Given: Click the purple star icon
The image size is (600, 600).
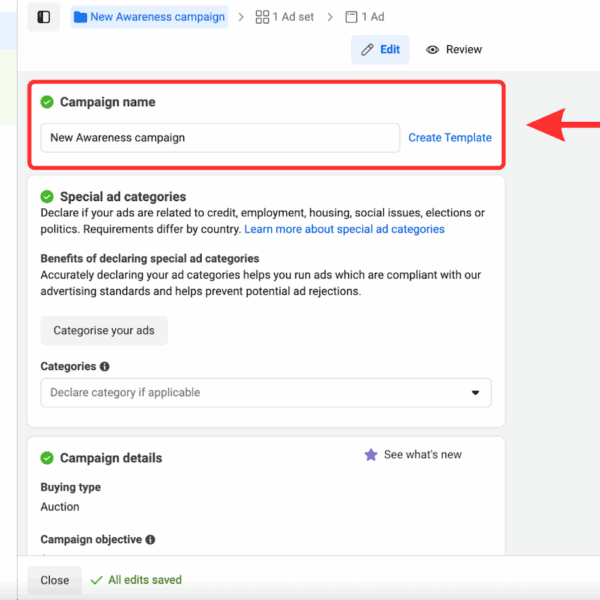Looking at the screenshot, I should tap(371, 455).
